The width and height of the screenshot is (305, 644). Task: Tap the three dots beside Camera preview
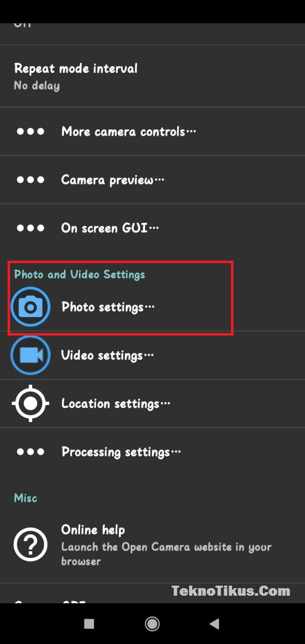(x=30, y=180)
